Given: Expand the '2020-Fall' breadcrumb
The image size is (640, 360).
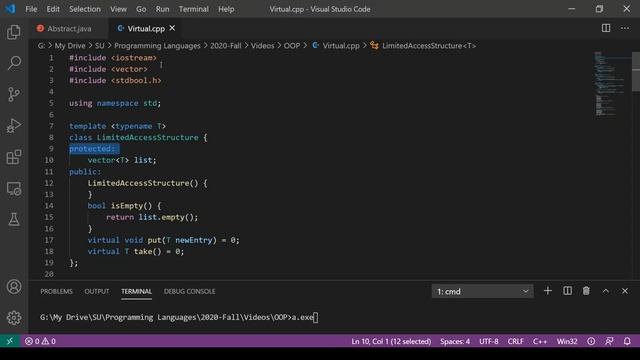Looking at the screenshot, I should click(226, 46).
